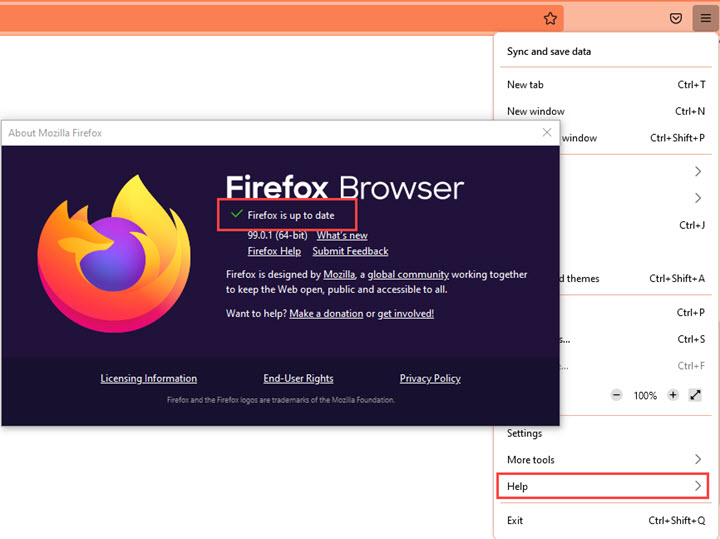The height and width of the screenshot is (539, 720).
Task: Open the Firefox Help link
Action: (x=274, y=251)
